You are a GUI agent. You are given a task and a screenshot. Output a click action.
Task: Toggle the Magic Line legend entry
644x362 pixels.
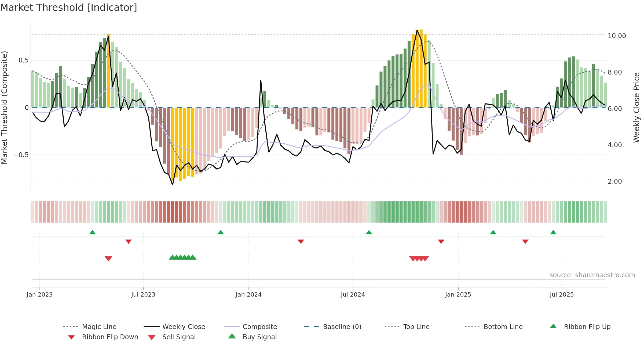(90, 327)
